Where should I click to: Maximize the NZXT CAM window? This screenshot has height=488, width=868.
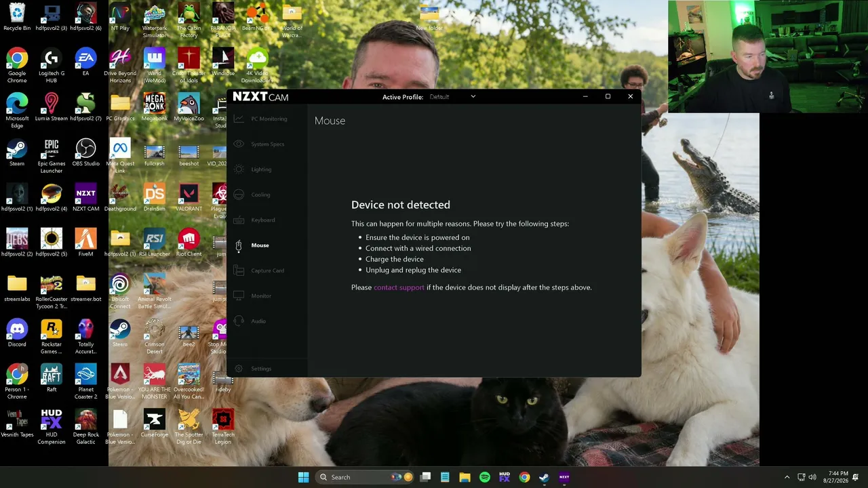(x=608, y=96)
